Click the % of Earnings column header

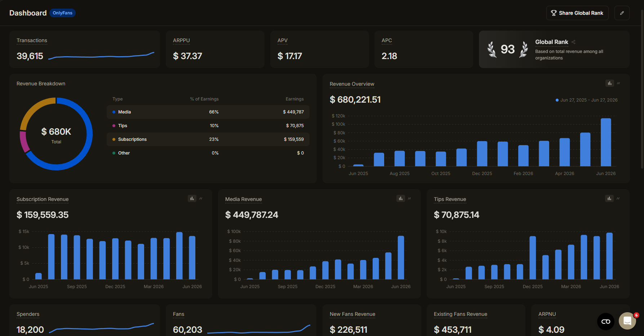(x=204, y=99)
